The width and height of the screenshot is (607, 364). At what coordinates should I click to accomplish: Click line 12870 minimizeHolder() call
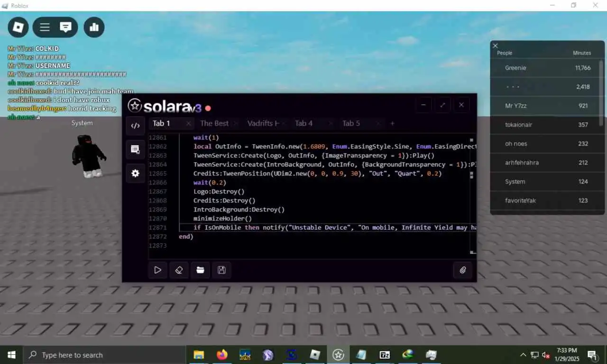(222, 218)
